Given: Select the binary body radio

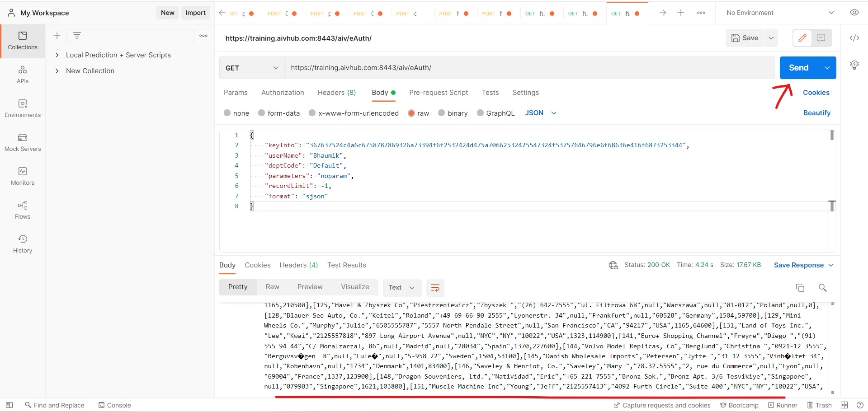Looking at the screenshot, I should tap(441, 113).
